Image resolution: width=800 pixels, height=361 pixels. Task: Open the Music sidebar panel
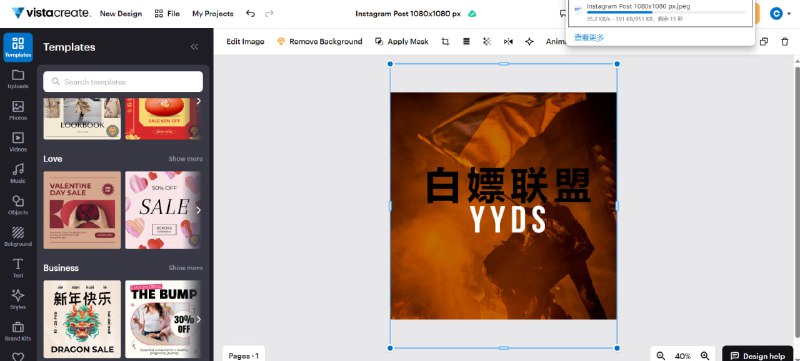click(18, 174)
